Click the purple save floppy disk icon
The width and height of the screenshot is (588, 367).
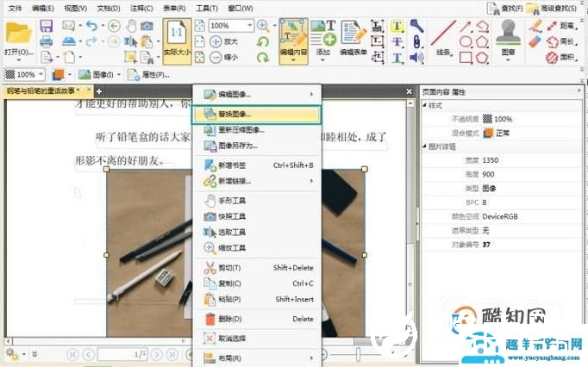pos(46,26)
